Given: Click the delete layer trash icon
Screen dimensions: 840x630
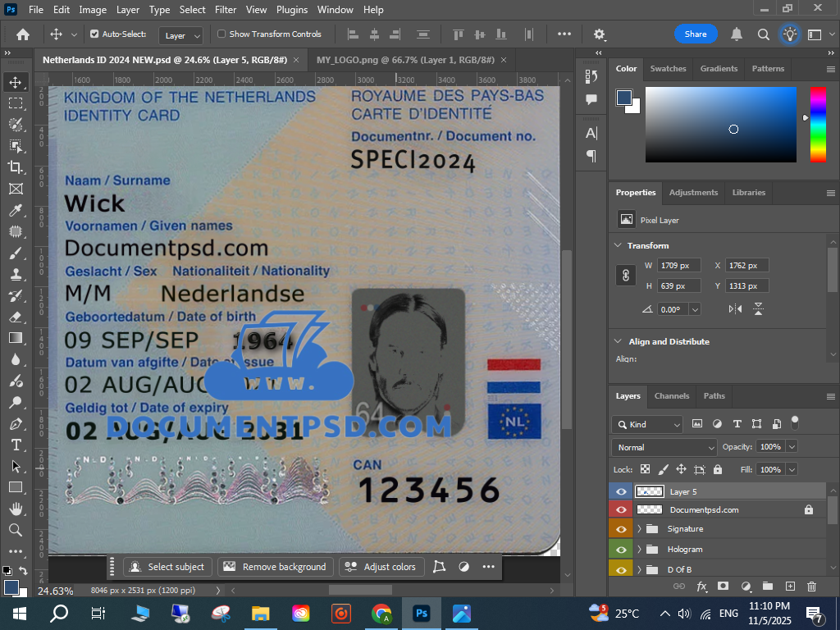Looking at the screenshot, I should (x=811, y=587).
